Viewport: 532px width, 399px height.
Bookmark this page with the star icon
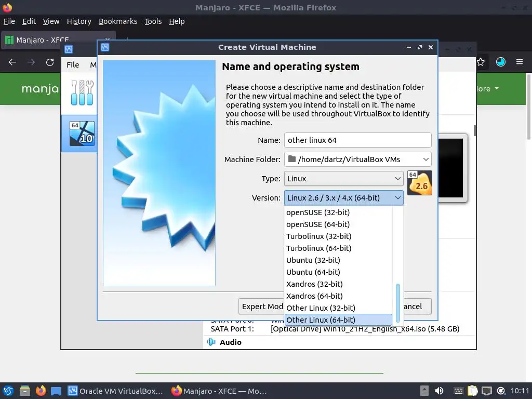481,62
